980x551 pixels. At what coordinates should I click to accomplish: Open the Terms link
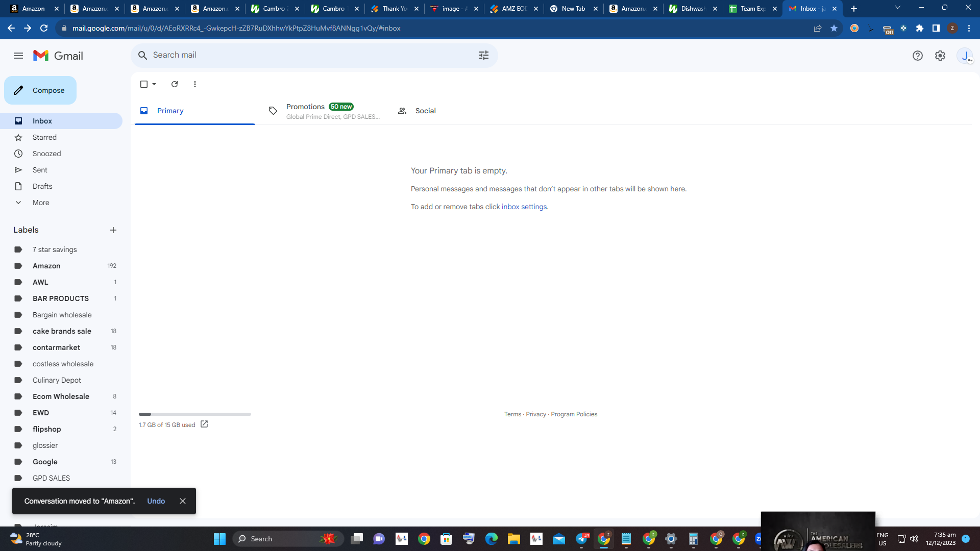click(x=512, y=414)
